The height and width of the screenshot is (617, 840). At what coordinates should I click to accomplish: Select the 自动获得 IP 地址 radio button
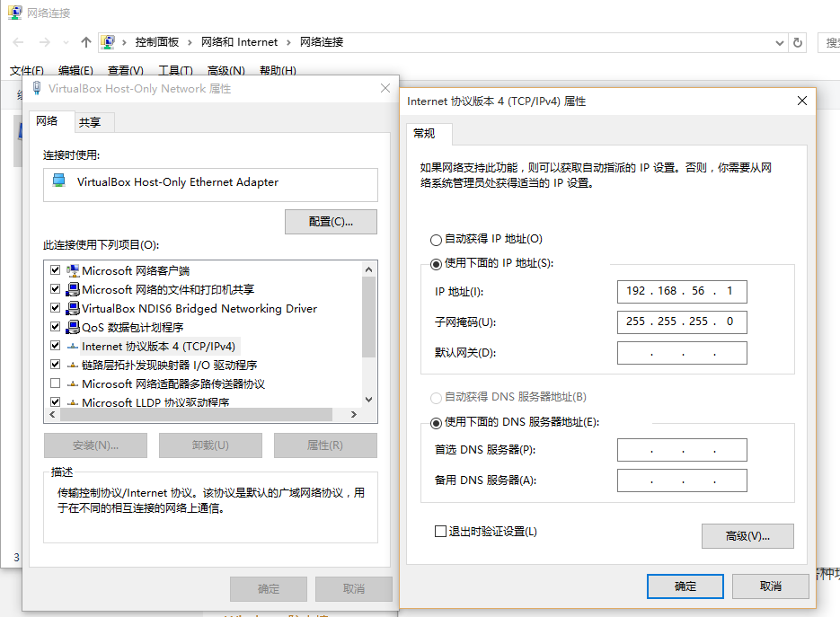(437, 239)
